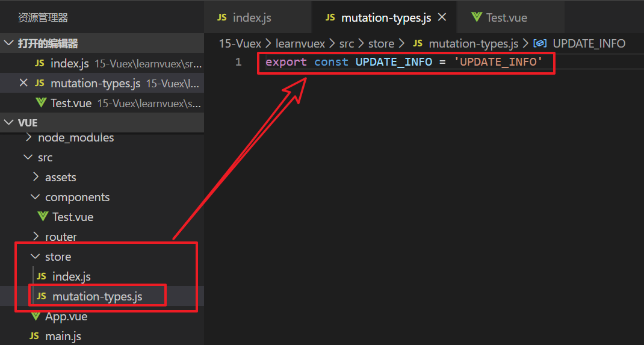The width and height of the screenshot is (644, 345).
Task: Click the store breadcrumb segment
Action: tap(381, 43)
